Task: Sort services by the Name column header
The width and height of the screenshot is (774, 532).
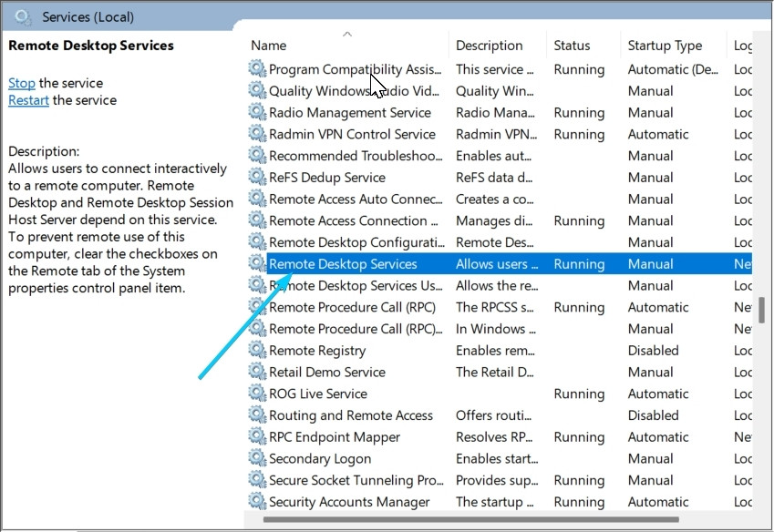Action: point(268,46)
